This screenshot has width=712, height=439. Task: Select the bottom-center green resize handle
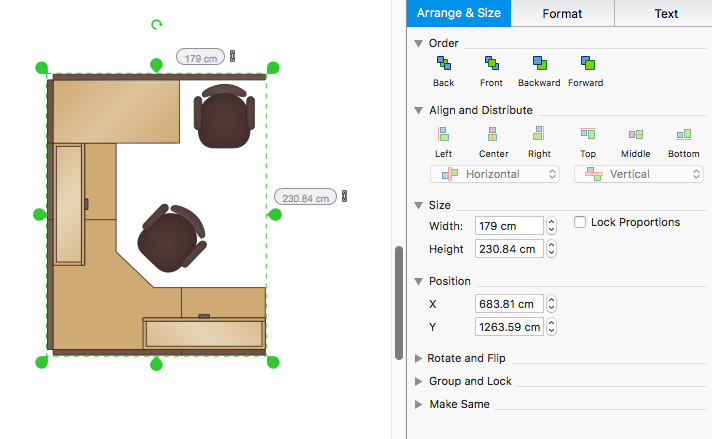pyautogui.click(x=156, y=364)
